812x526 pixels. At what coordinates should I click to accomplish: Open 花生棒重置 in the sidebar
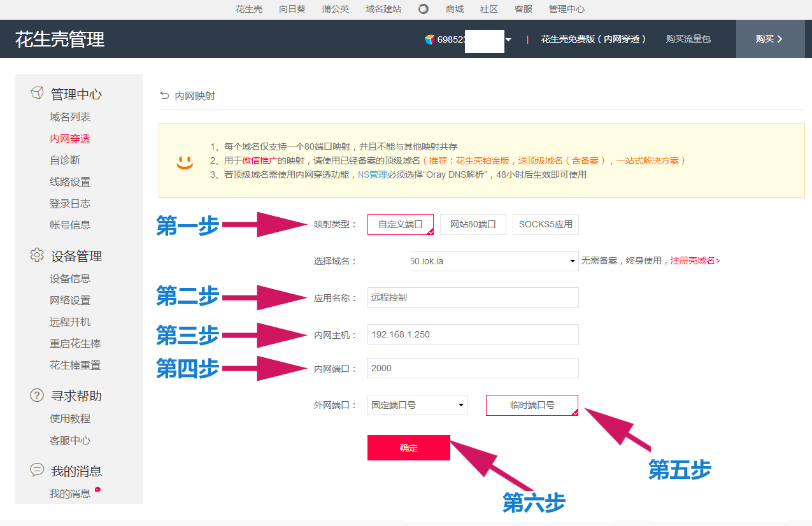pyautogui.click(x=75, y=366)
